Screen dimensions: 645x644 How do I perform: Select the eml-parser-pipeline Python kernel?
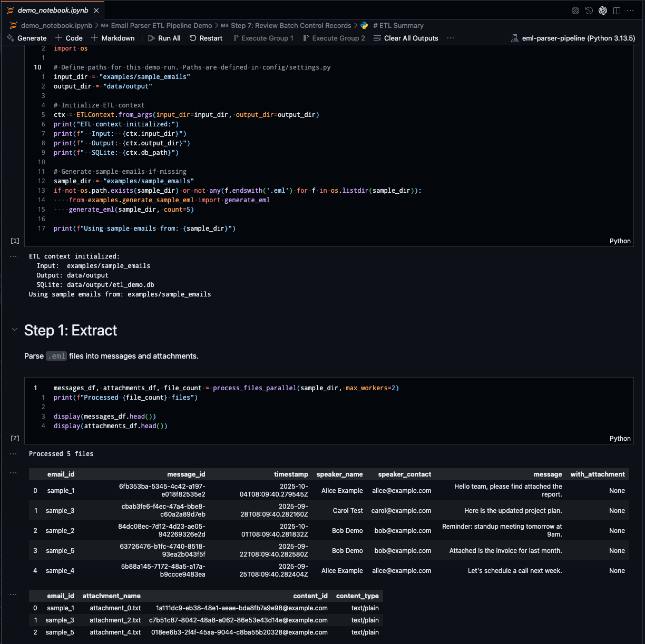point(573,38)
